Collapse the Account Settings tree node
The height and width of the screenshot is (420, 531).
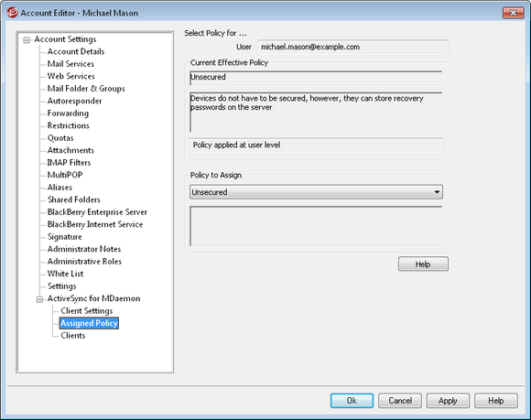[x=27, y=40]
